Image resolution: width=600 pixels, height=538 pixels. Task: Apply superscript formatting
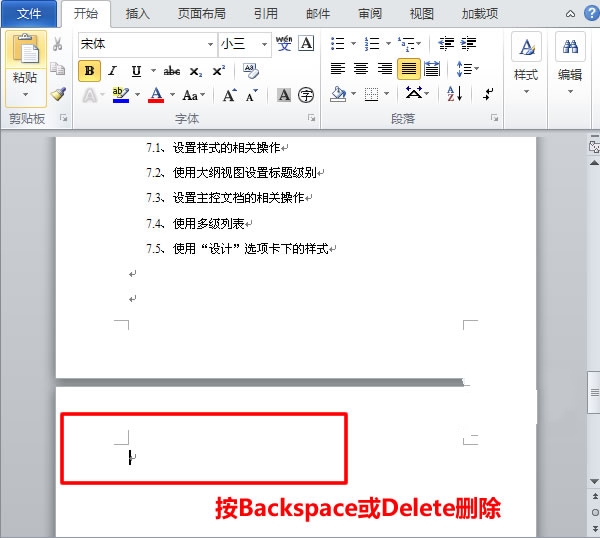click(219, 71)
